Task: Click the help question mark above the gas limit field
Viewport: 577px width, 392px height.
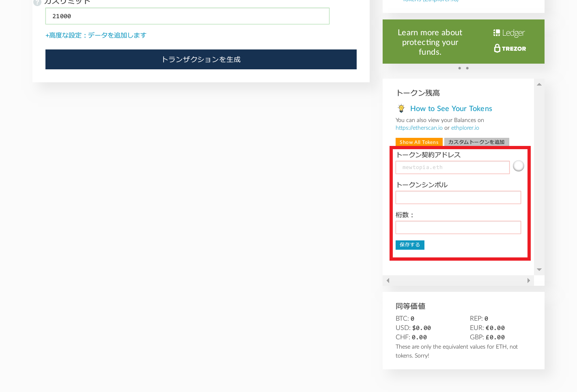Action: pyautogui.click(x=37, y=2)
